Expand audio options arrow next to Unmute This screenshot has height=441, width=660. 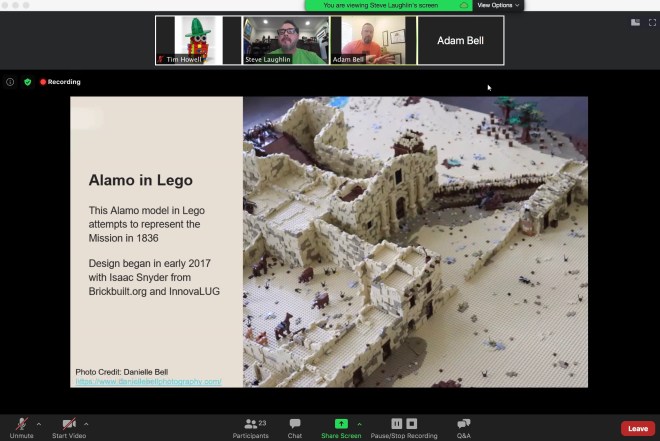click(38, 423)
